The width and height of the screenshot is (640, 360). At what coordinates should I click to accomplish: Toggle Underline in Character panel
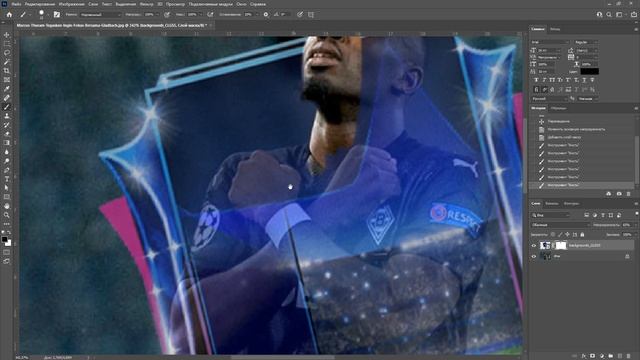584,80
